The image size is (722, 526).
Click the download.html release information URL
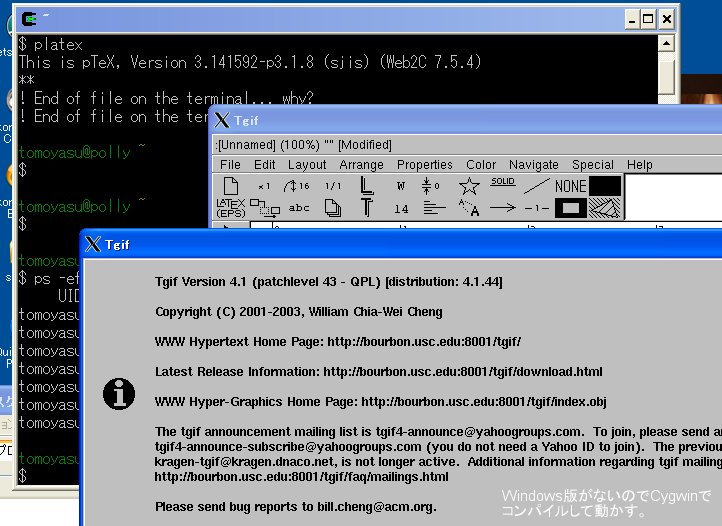click(x=463, y=372)
